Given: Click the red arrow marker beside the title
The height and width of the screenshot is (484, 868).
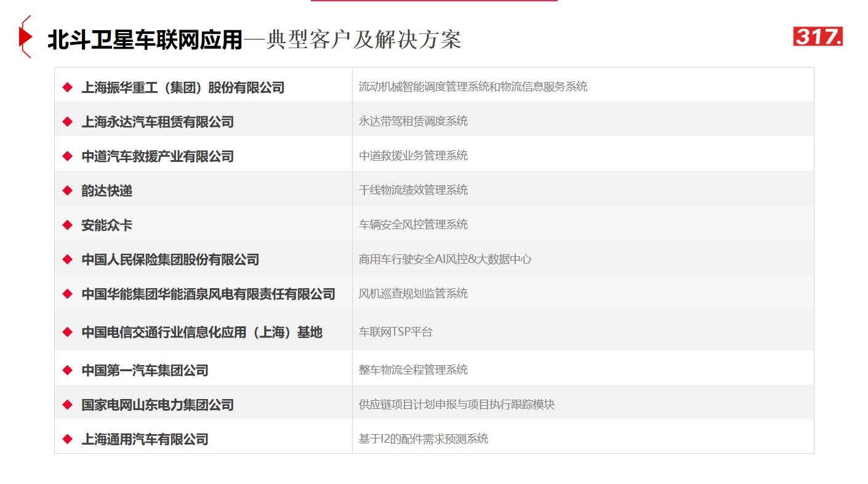Looking at the screenshot, I should (x=25, y=38).
